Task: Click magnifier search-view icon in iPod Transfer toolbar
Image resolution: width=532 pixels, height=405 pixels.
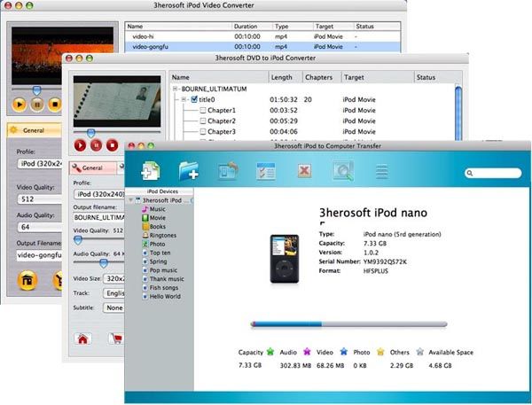Action: [x=343, y=171]
